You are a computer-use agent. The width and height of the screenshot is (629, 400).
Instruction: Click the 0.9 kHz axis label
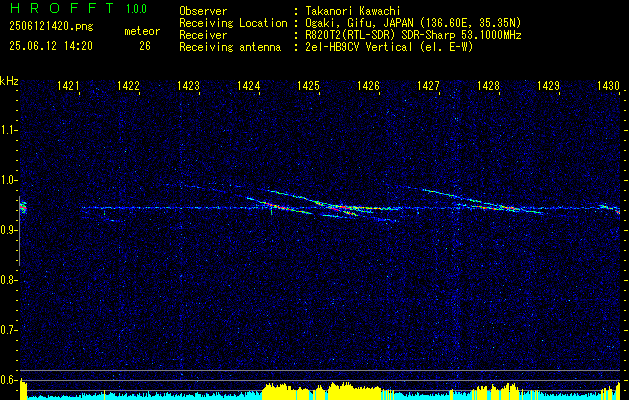[x=8, y=230]
